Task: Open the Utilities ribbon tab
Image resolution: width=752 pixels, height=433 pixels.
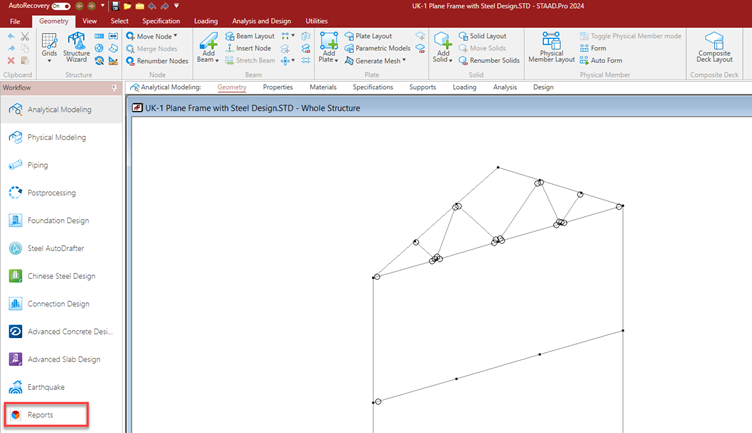Action: [317, 21]
